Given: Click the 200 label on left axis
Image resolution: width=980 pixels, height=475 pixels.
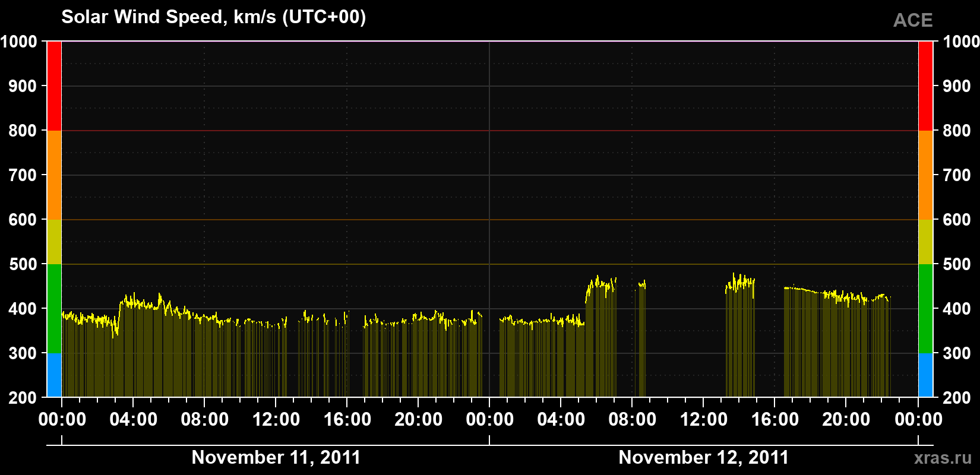Looking at the screenshot, I should [23, 398].
